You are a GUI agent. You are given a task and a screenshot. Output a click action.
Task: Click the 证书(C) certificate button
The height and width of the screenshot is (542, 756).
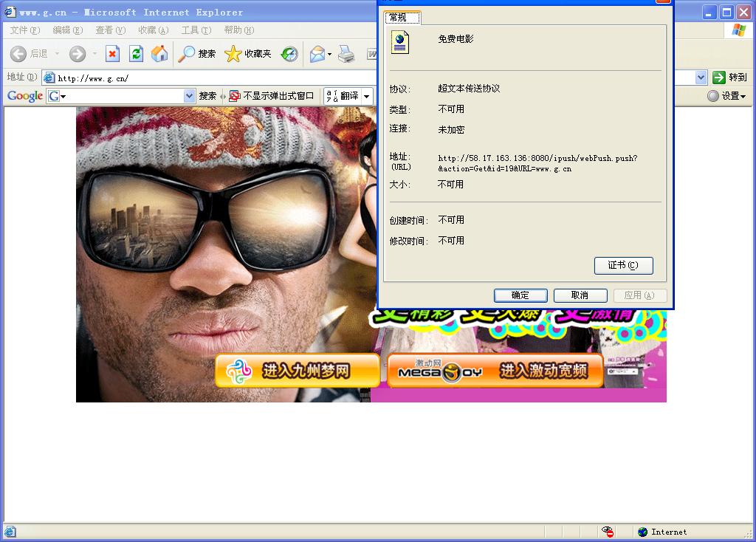click(x=623, y=266)
